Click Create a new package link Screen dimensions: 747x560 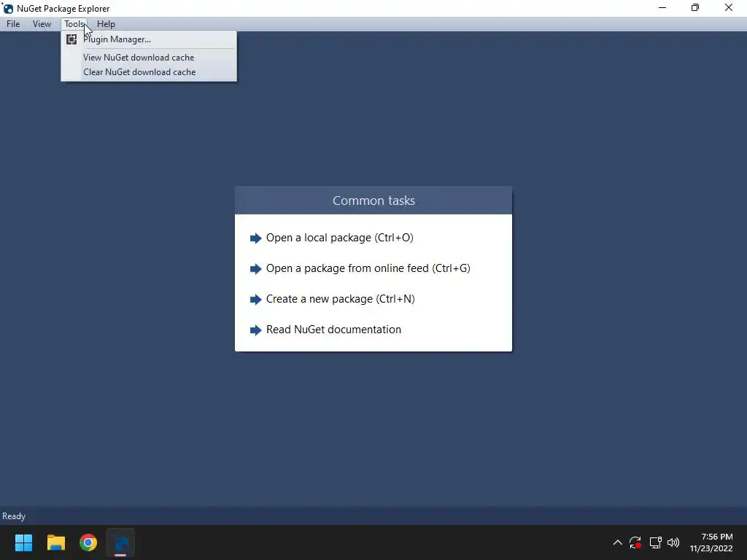tap(340, 299)
